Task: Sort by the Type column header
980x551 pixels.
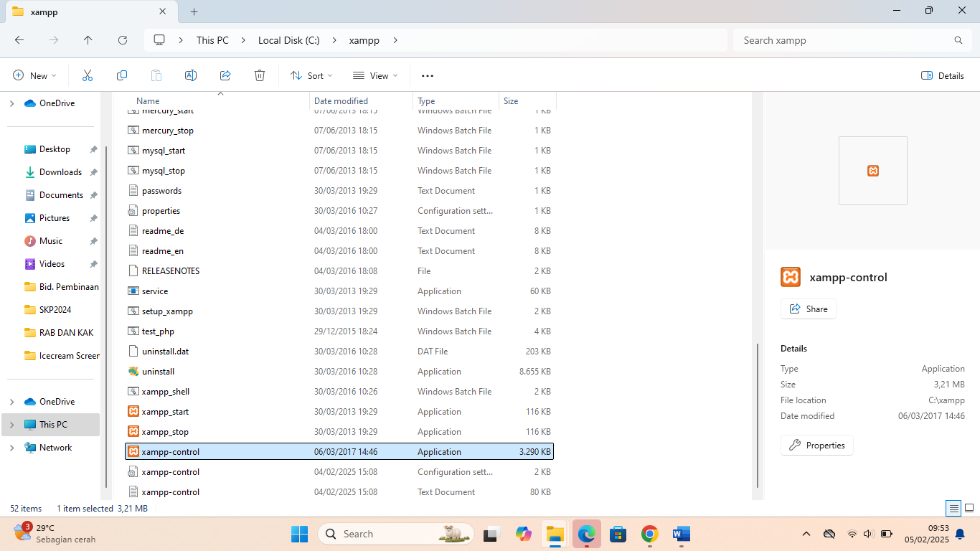Action: (456, 101)
